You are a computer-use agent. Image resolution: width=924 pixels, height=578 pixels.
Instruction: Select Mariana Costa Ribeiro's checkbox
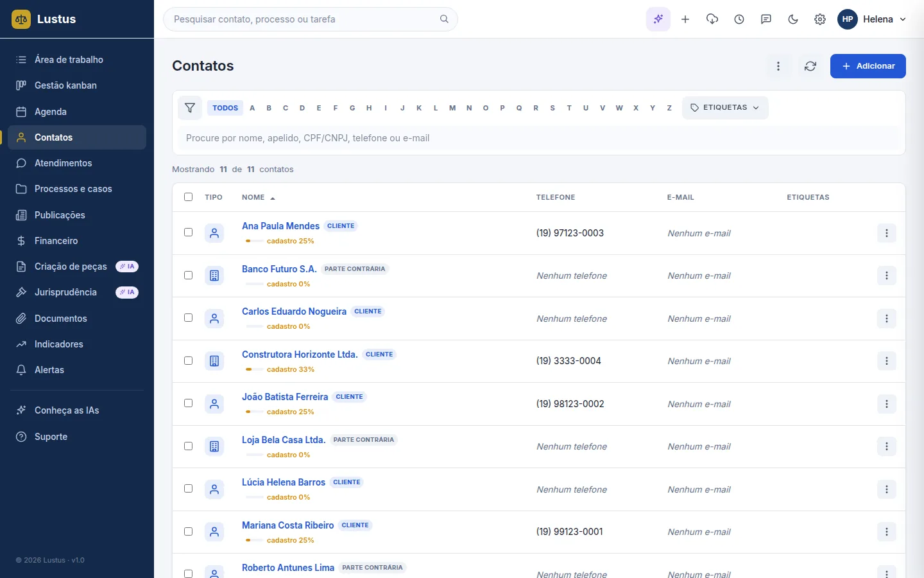188,531
